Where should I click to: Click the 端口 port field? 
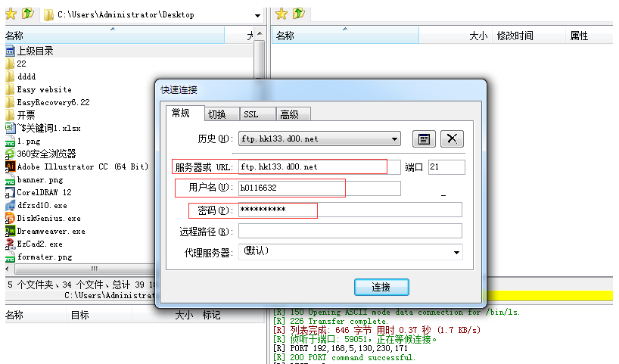(x=446, y=167)
